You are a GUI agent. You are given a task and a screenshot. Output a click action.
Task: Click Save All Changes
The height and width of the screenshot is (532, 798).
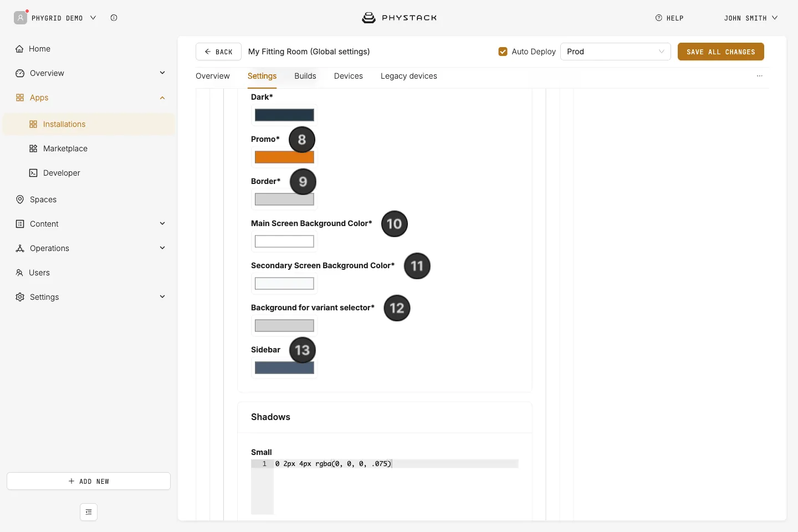click(721, 52)
